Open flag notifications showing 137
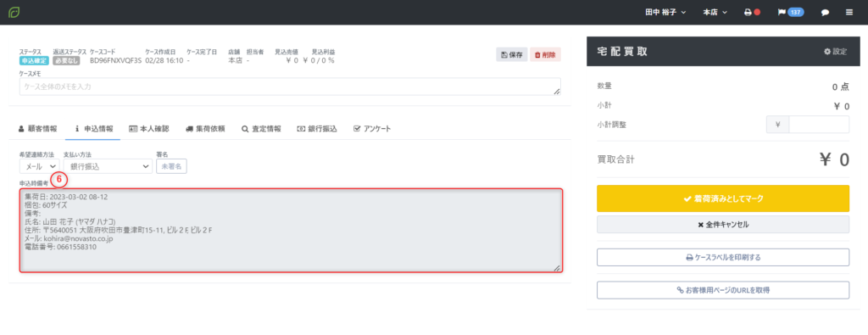The height and width of the screenshot is (335, 868). coord(791,12)
